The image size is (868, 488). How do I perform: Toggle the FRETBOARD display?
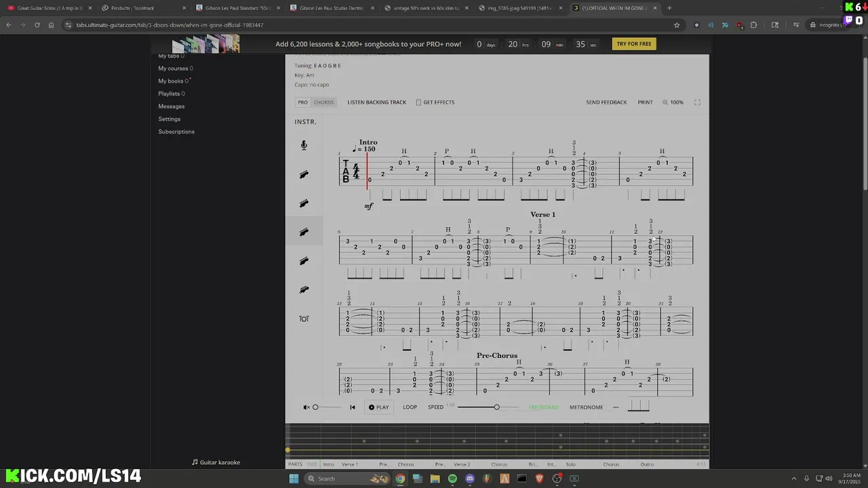pyautogui.click(x=544, y=407)
